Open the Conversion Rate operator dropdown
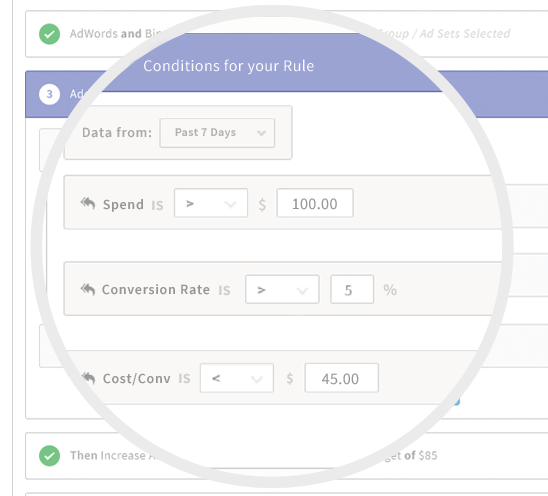Viewport: 548px width, 496px height. point(282,289)
